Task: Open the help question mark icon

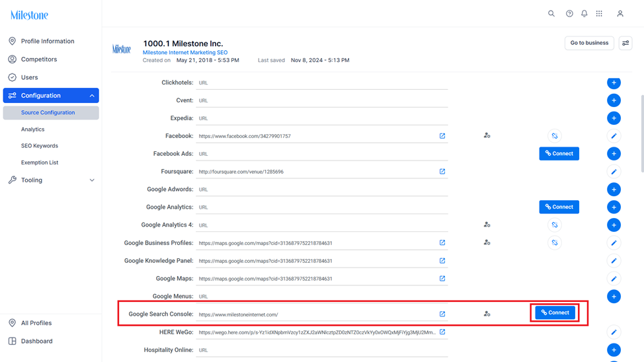Action: [x=569, y=14]
